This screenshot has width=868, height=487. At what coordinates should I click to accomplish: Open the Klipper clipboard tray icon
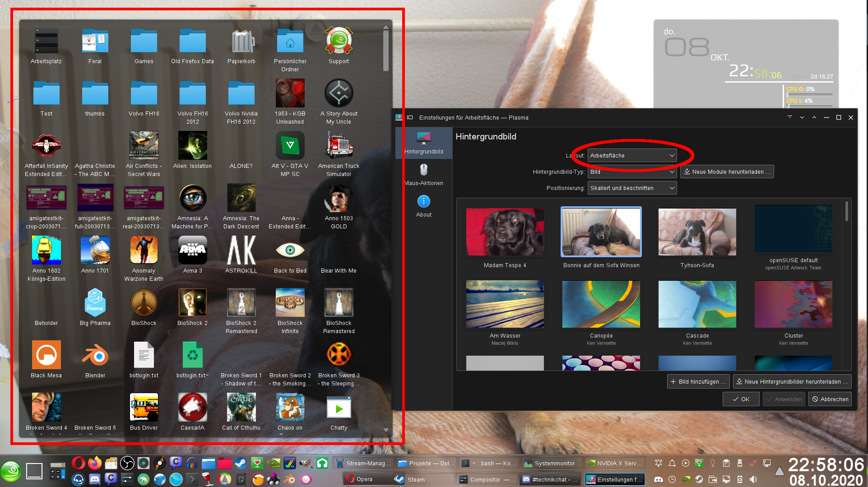pos(726,463)
